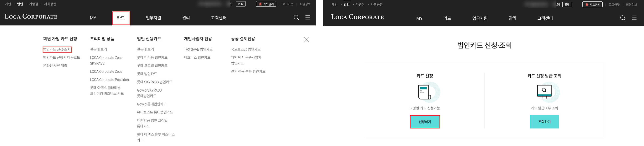The width and height of the screenshot is (644, 146).
Task: Select 고객센터 in the right navigation bar
Action: pyautogui.click(x=545, y=18)
